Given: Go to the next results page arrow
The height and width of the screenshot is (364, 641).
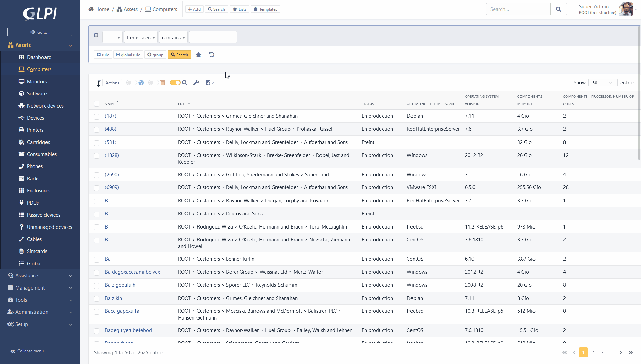Looking at the screenshot, I should [621, 353].
